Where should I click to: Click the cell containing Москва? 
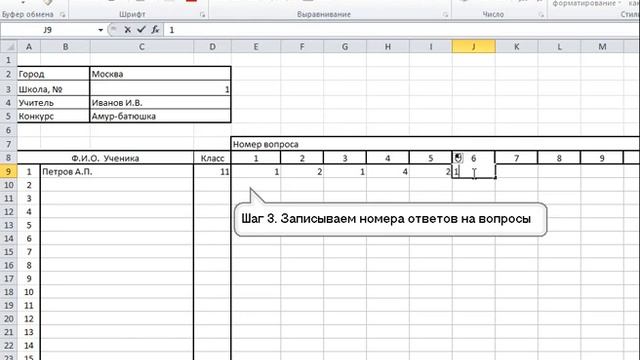click(160, 74)
